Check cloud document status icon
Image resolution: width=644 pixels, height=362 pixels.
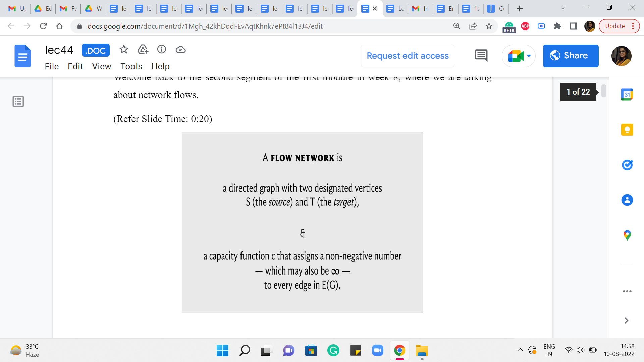pyautogui.click(x=180, y=50)
